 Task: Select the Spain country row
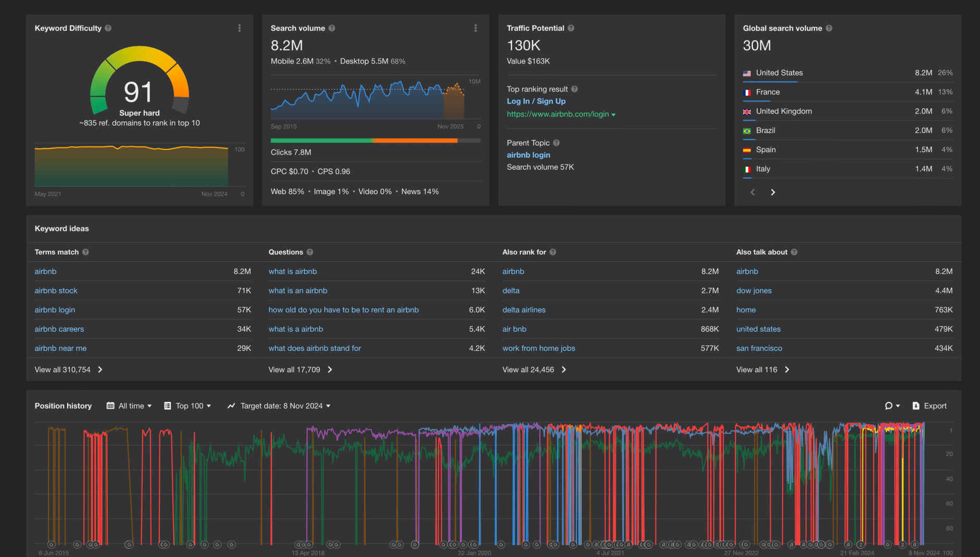pyautogui.click(x=848, y=150)
